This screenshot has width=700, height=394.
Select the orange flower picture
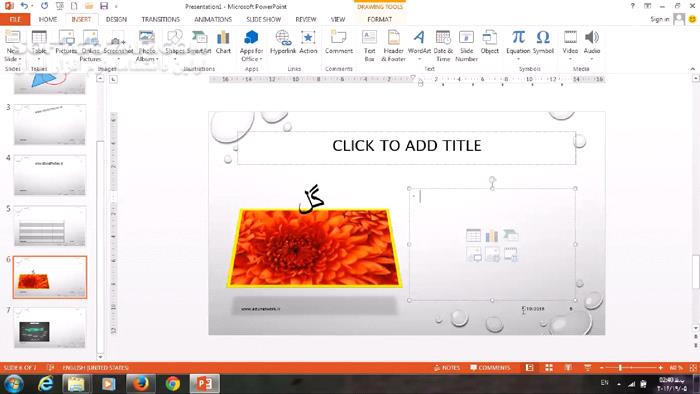coord(314,248)
